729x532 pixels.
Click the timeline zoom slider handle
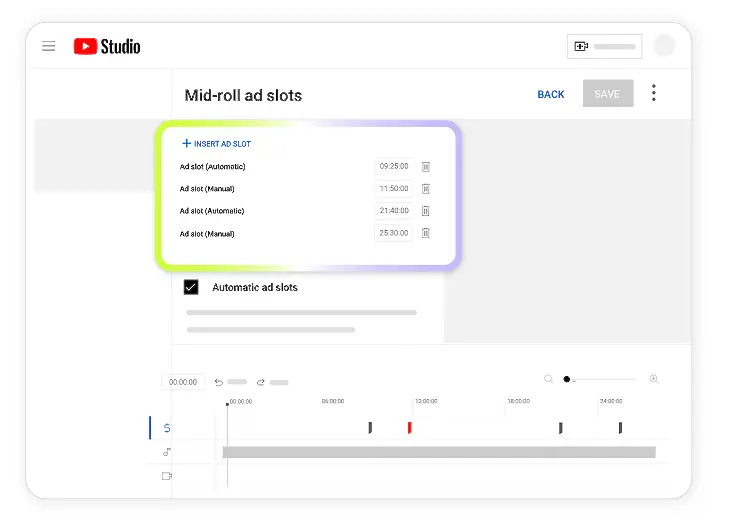567,379
